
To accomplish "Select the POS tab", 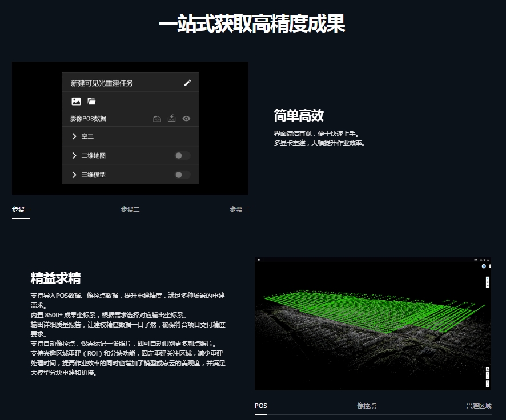I will [260, 406].
